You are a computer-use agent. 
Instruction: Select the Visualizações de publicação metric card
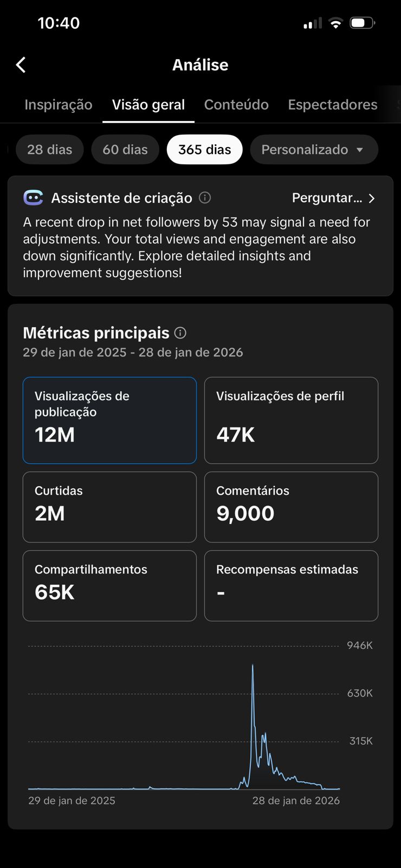tap(109, 420)
